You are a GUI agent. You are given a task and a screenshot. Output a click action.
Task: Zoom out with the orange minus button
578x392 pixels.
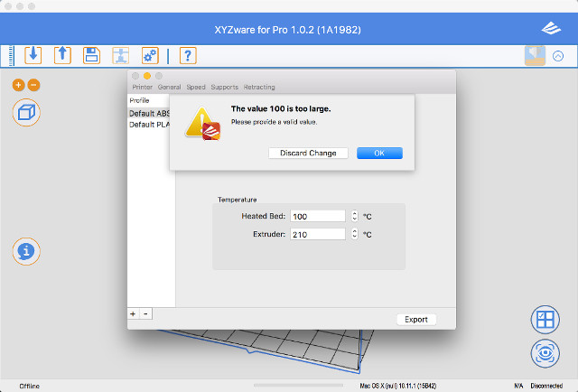(x=33, y=85)
